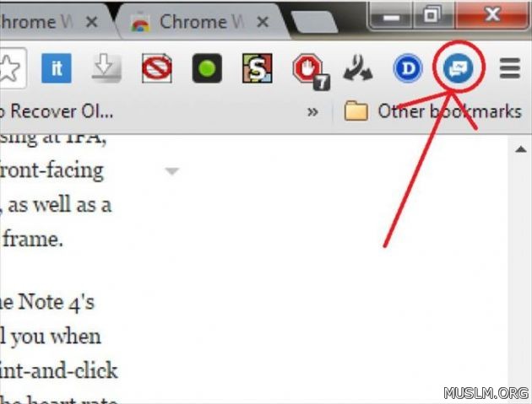Click the scrollbar up arrow

click(x=521, y=149)
